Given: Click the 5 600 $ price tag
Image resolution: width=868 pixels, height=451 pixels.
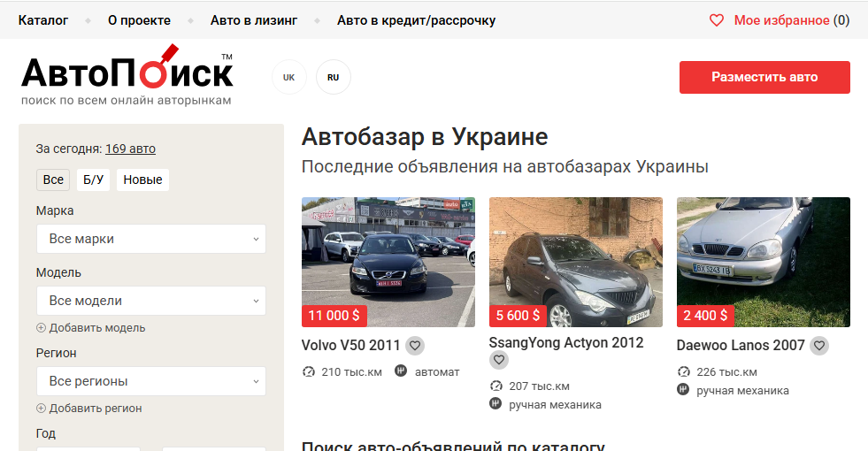Looking at the screenshot, I should tap(518, 316).
